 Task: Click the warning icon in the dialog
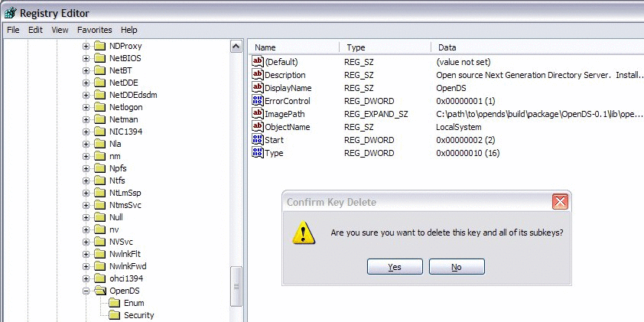point(304,233)
